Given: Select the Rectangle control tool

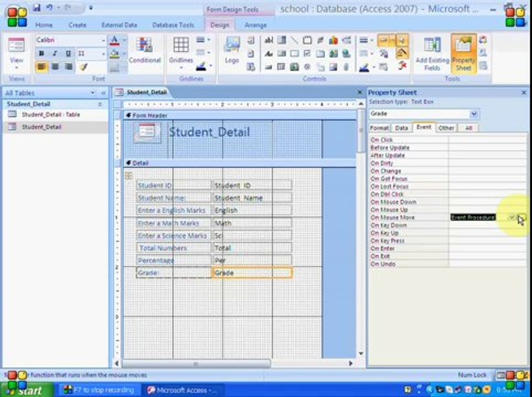Looking at the screenshot, I should (x=294, y=53).
